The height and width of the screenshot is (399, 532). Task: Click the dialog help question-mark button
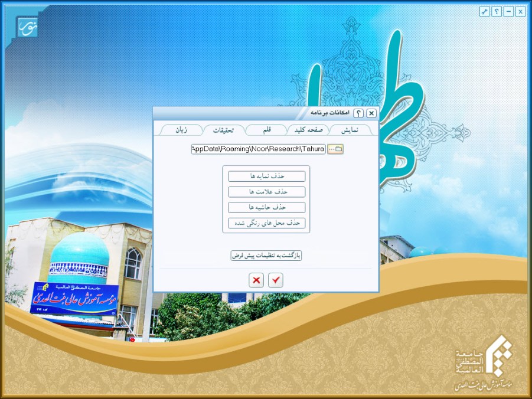coord(358,113)
